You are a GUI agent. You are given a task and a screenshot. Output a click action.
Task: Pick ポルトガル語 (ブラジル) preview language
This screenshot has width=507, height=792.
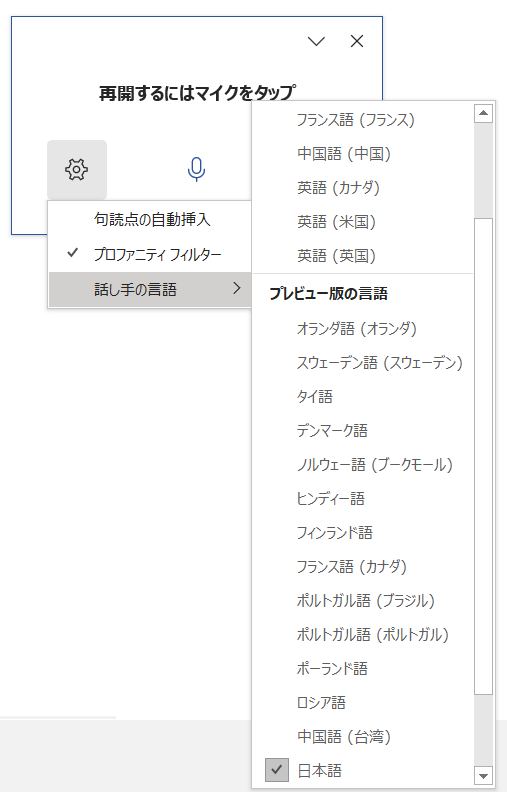[363, 601]
